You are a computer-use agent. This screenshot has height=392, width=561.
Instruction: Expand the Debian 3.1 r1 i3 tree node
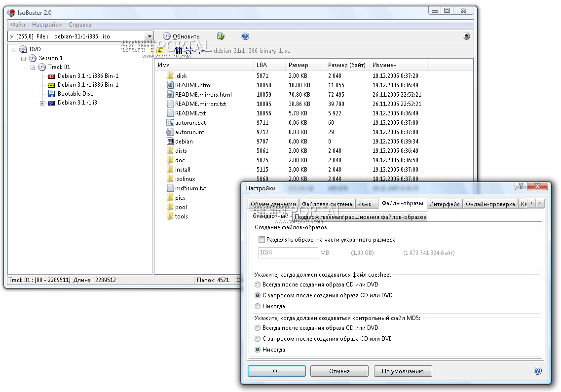42,103
